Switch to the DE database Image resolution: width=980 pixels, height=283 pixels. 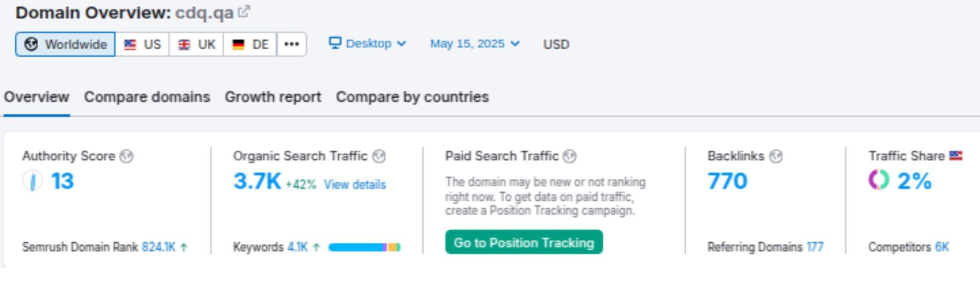(x=250, y=44)
